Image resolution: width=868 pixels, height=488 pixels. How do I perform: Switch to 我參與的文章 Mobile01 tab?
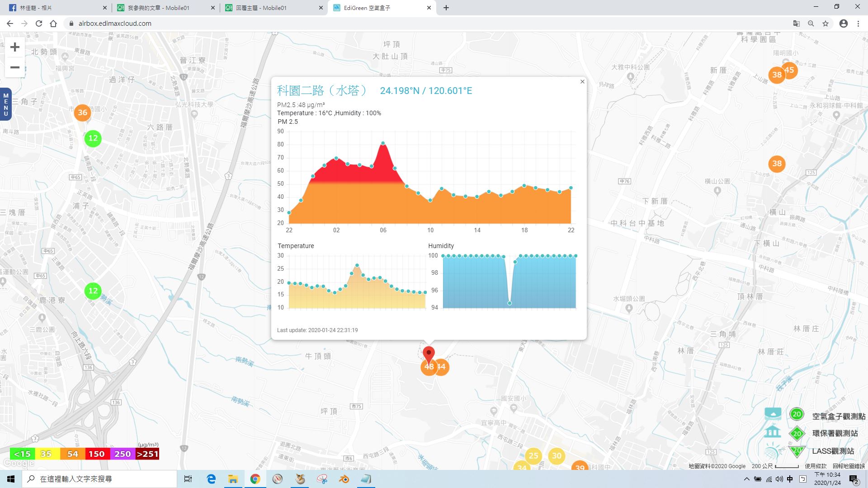click(165, 8)
